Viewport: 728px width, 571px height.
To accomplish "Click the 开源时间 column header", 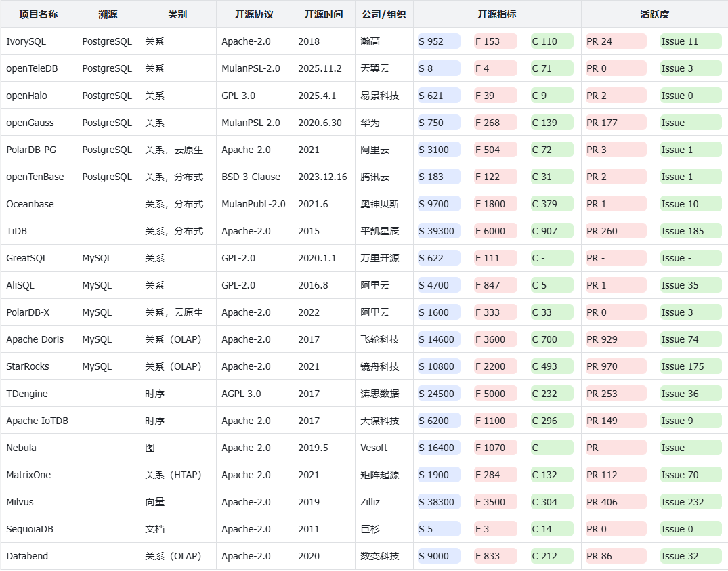I will click(324, 14).
